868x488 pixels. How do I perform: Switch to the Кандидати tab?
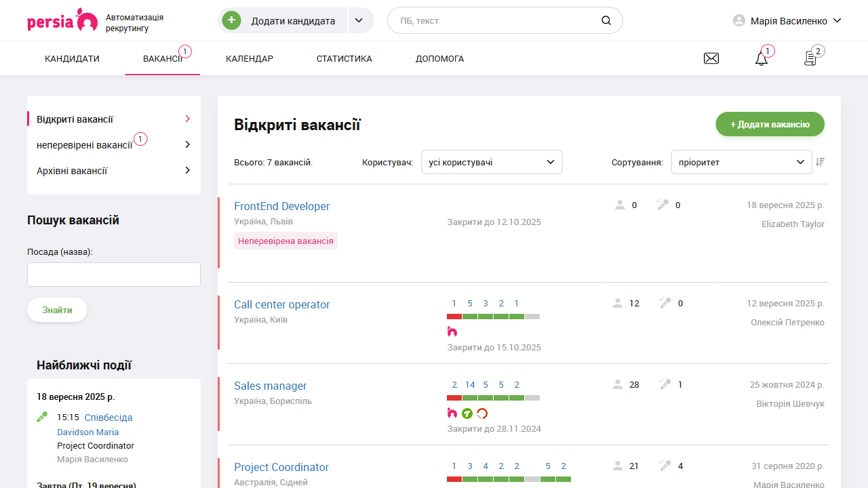tap(72, 59)
